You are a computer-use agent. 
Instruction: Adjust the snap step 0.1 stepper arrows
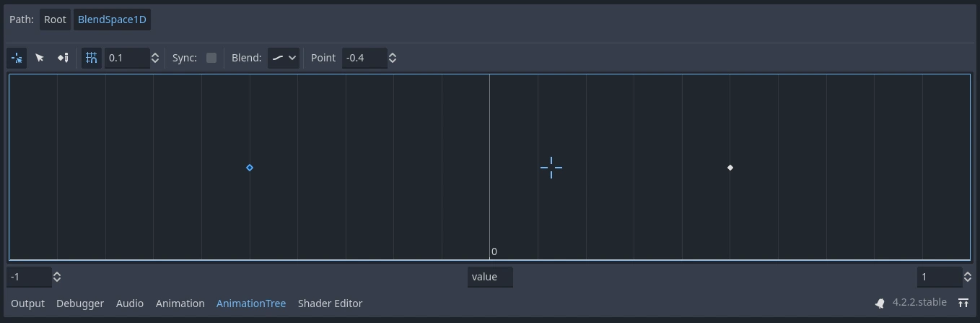pos(154,58)
